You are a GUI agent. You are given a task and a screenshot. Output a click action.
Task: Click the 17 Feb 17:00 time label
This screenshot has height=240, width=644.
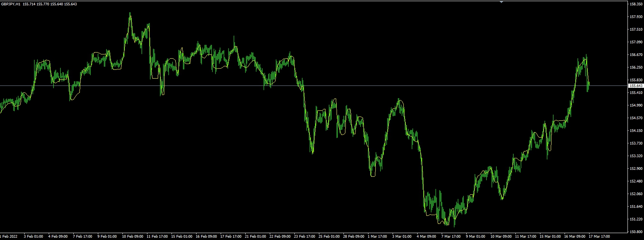[x=231, y=237]
